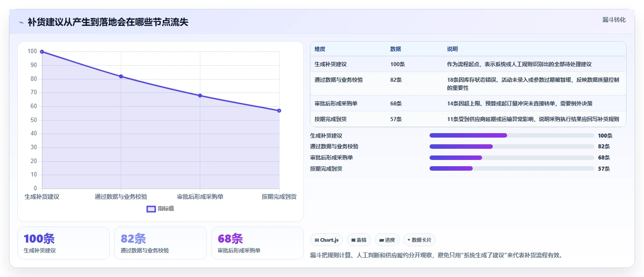Click the footer note starting 漏斗把规则计算
Image resolution: width=644 pixels, height=277 pixels.
coord(437,256)
